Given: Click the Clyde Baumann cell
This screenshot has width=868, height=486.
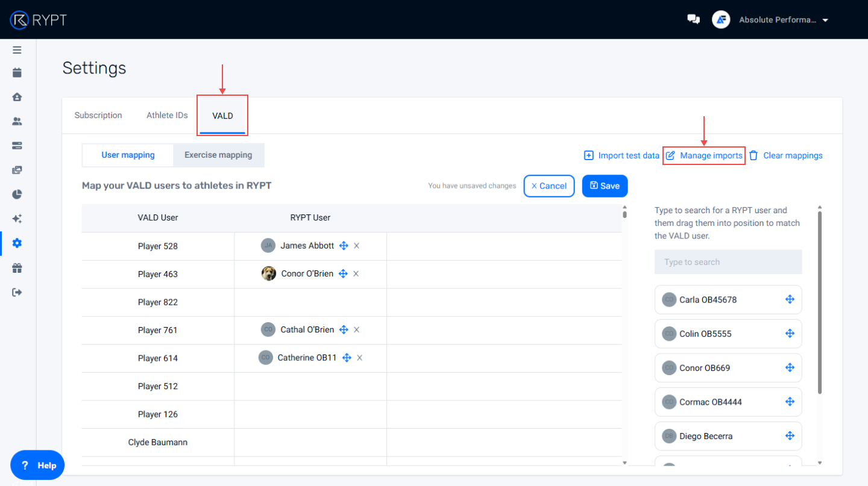Looking at the screenshot, I should pyautogui.click(x=158, y=442).
